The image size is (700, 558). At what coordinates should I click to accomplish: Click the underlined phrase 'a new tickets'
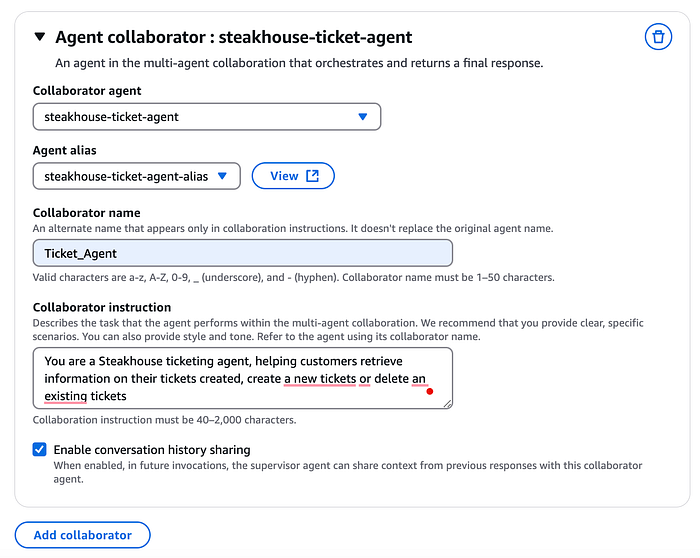(320, 379)
